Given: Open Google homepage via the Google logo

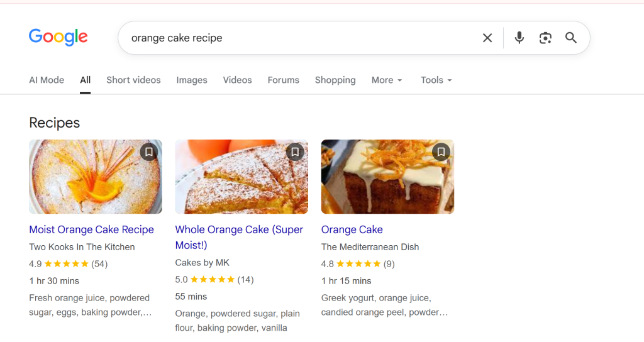Looking at the screenshot, I should pos(58,37).
